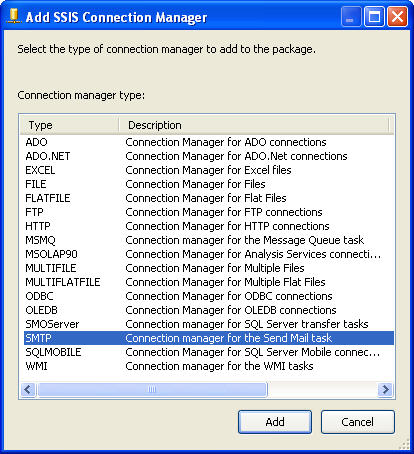The height and width of the screenshot is (454, 414).
Task: Choose the WMI connection manager
Action: point(209,366)
